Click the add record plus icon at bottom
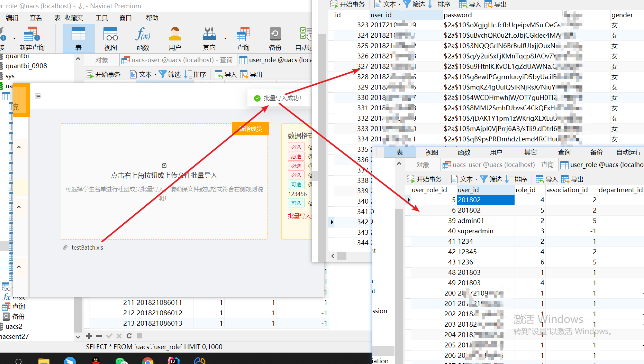Viewport: 644px width, 364px height. point(89,336)
